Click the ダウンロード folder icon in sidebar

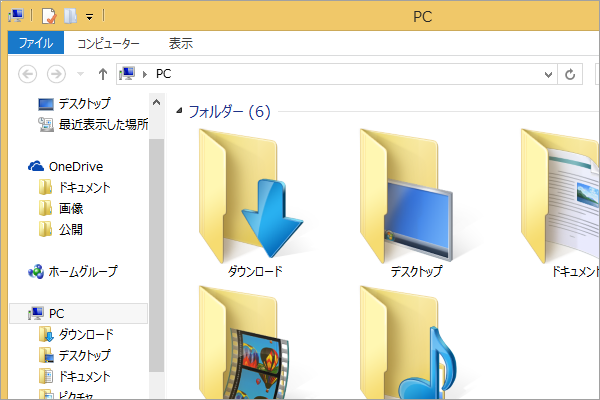(x=46, y=334)
